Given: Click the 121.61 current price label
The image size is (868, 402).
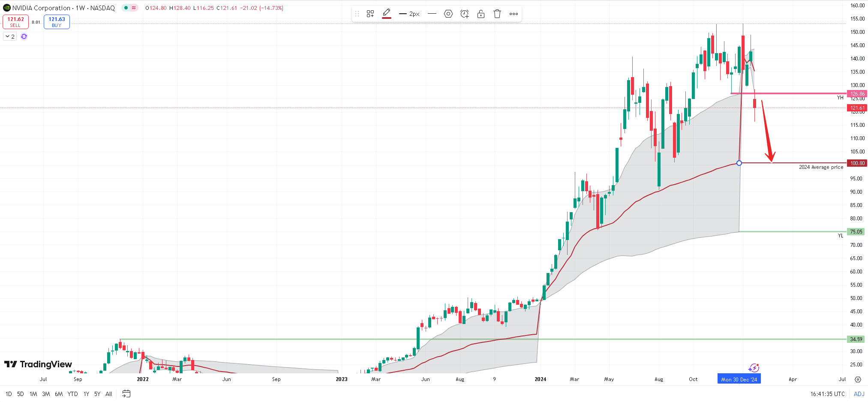Looking at the screenshot, I should click(x=857, y=108).
